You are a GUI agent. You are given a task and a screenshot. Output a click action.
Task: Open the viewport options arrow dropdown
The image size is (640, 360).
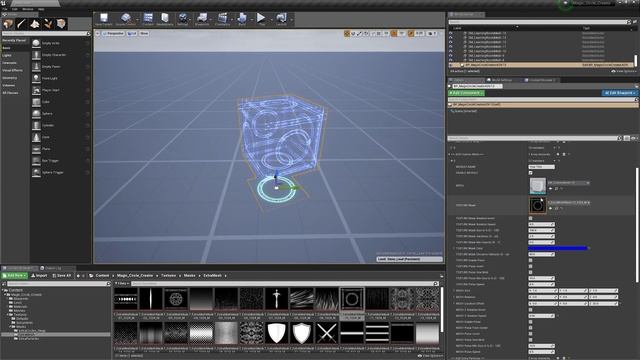point(98,33)
